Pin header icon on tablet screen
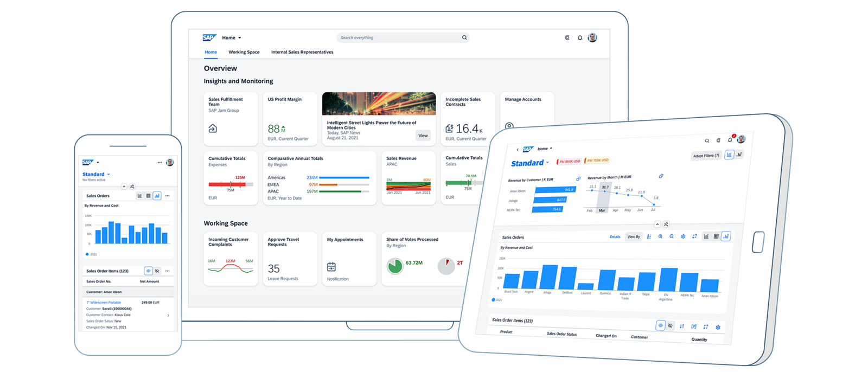Screen dimensions: 868x372 point(666,225)
